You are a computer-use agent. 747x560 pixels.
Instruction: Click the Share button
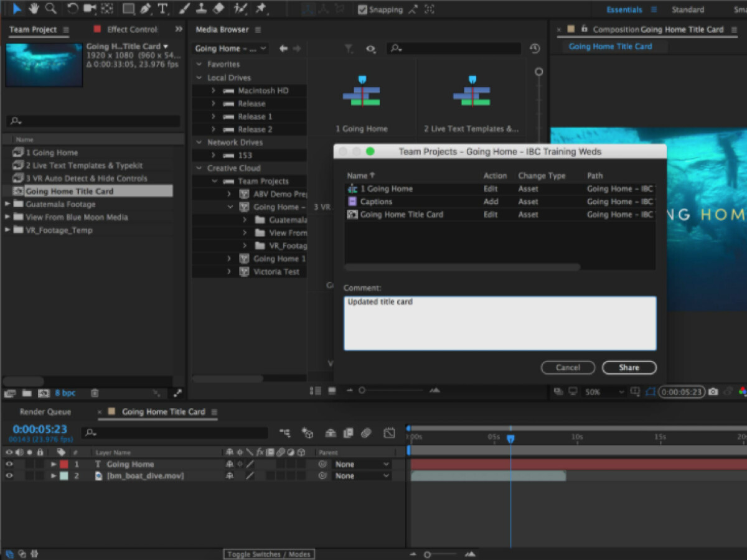point(629,368)
